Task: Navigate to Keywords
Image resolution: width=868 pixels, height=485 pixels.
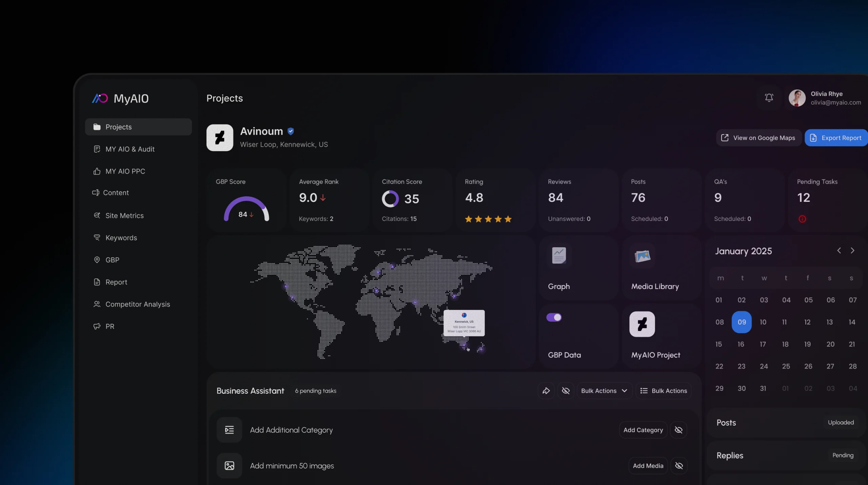Action: click(138, 238)
